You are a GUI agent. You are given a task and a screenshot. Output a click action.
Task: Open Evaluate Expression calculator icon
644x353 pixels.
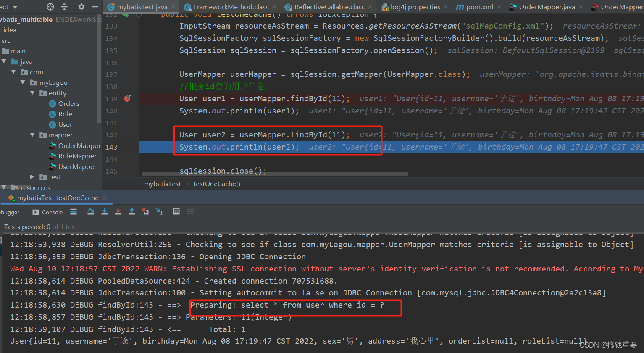(176, 211)
